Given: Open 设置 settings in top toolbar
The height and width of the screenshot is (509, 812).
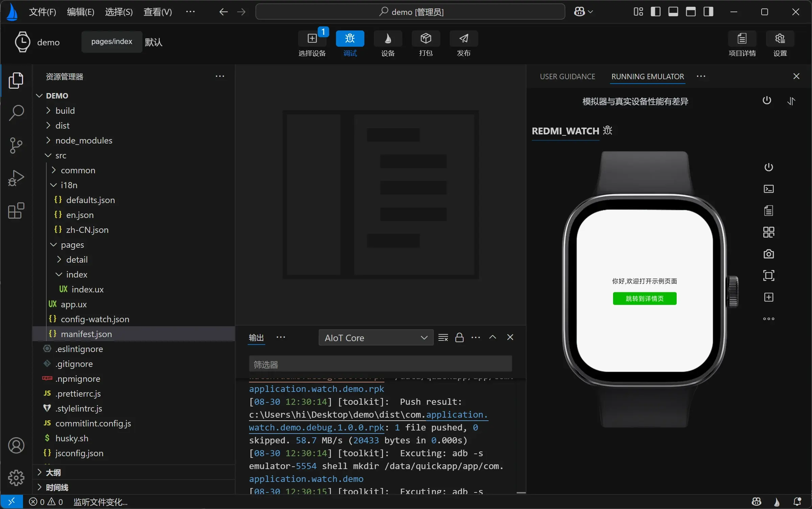Looking at the screenshot, I should 780,44.
